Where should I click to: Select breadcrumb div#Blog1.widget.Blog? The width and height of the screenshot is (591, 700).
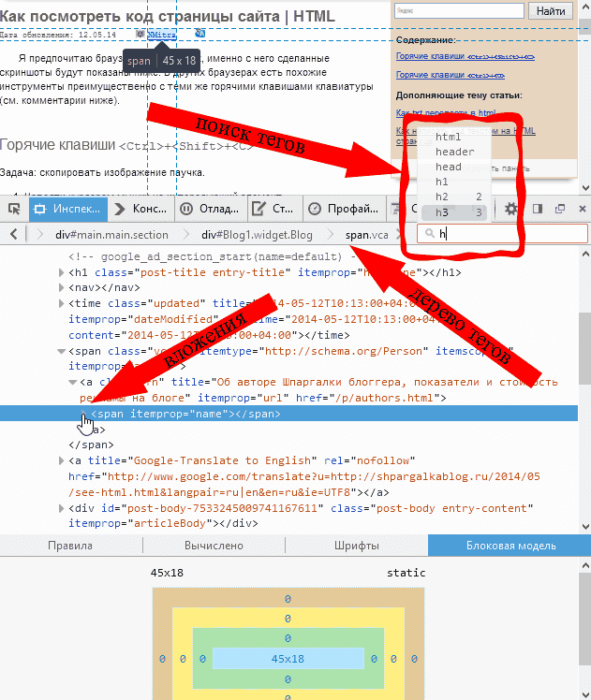pos(257,235)
